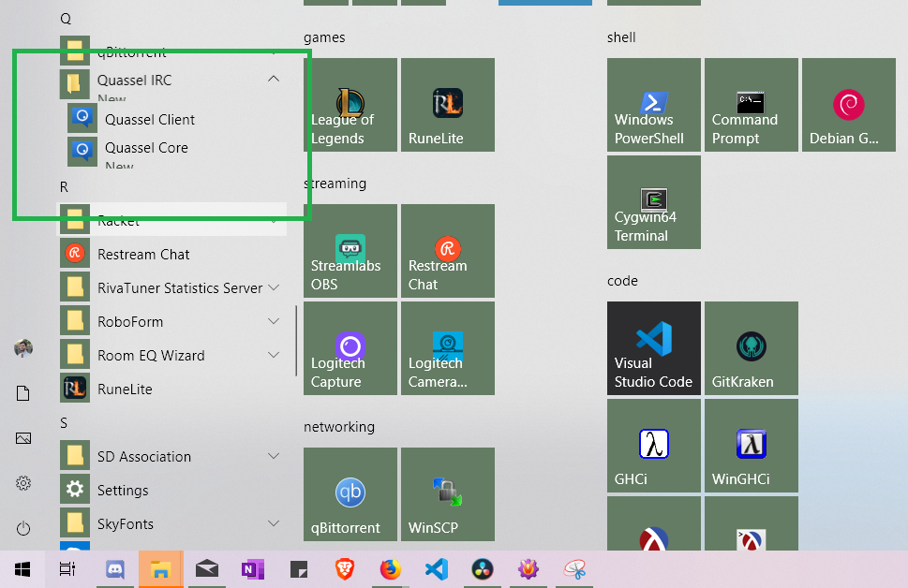Open OneNote from the taskbar
The height and width of the screenshot is (588, 908).
[x=252, y=569]
